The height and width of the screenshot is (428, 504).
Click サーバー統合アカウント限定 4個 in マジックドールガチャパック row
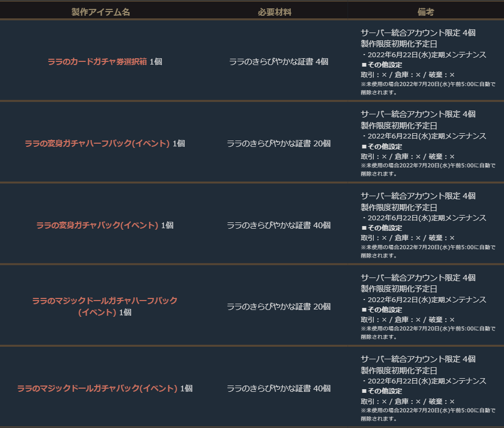click(x=418, y=359)
